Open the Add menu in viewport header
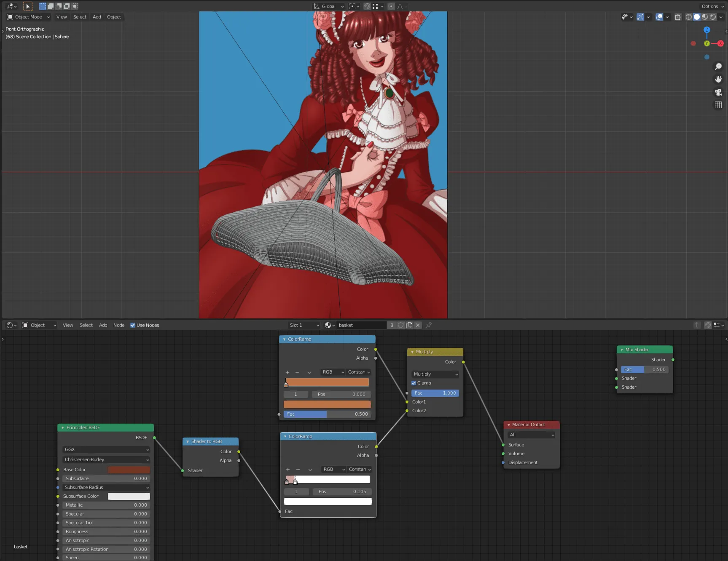 click(97, 17)
